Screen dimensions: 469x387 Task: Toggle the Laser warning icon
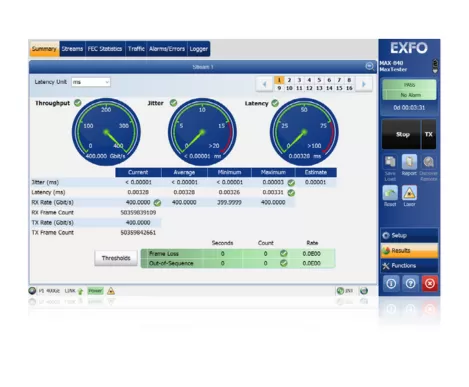pos(409,193)
